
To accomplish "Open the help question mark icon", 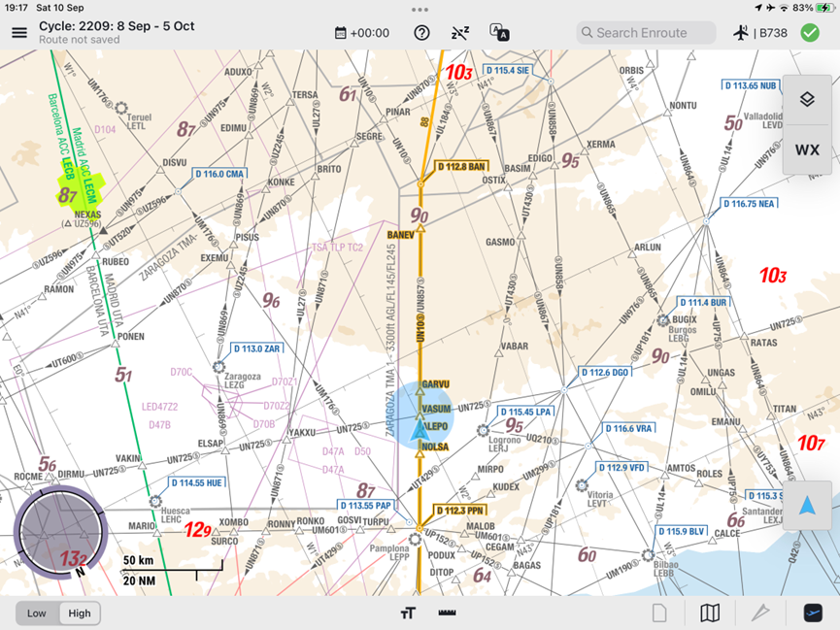I will coord(421,33).
